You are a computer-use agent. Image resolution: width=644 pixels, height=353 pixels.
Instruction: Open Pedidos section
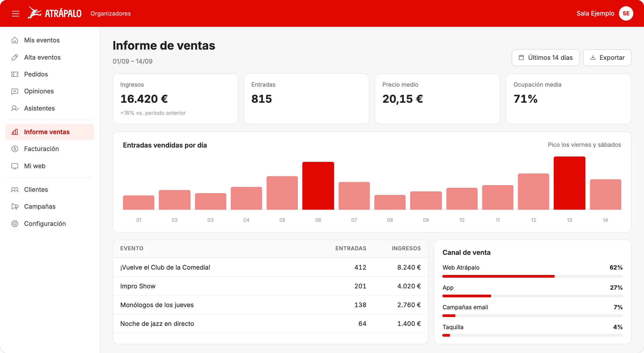coord(50,74)
